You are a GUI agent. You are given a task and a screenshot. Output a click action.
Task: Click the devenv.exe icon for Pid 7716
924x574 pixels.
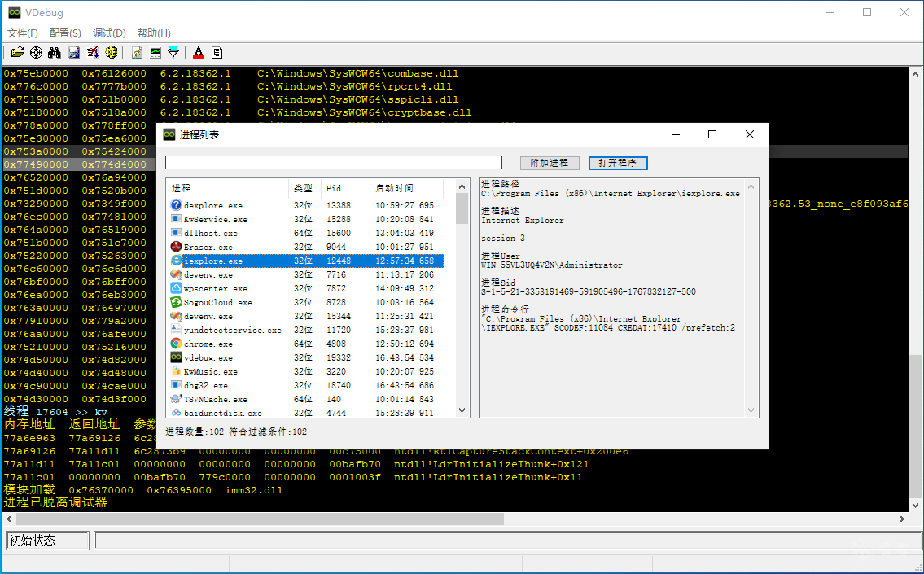tap(176, 274)
